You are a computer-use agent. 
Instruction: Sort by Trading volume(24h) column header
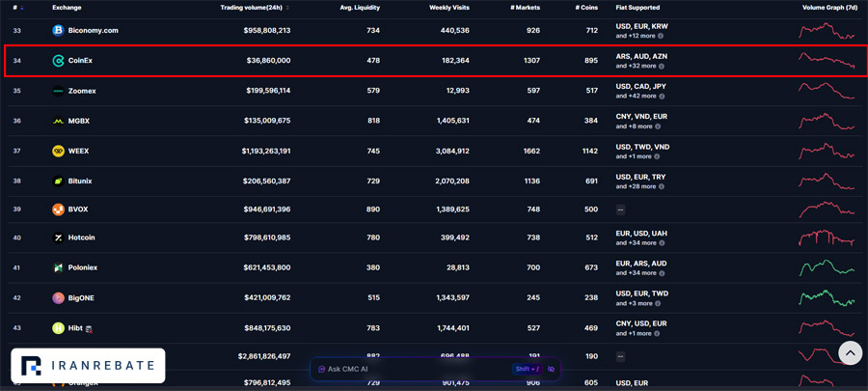pyautogui.click(x=255, y=8)
